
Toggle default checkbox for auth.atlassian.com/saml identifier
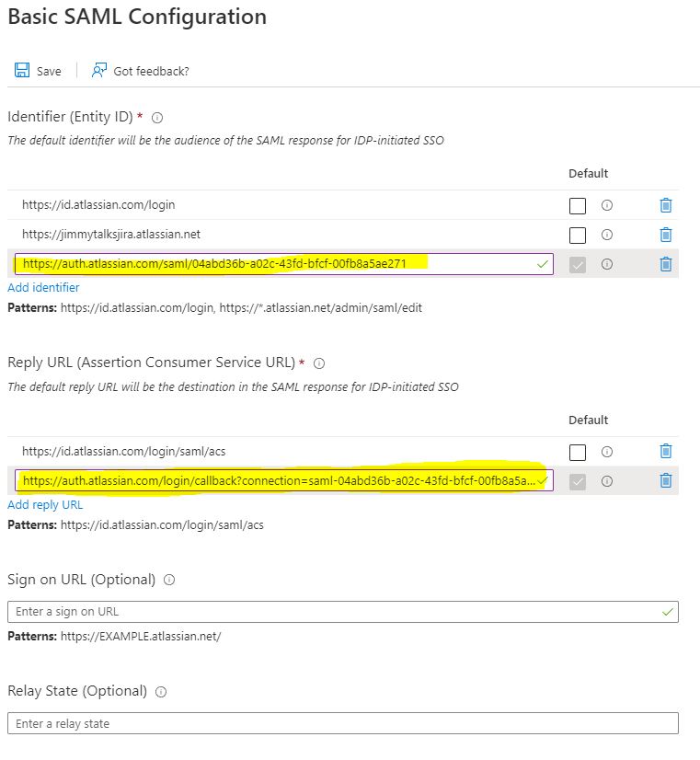coord(578,265)
